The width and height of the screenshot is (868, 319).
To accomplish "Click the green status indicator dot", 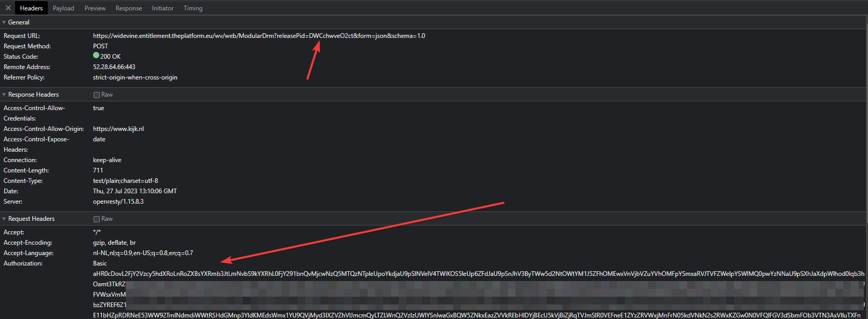I will (96, 55).
